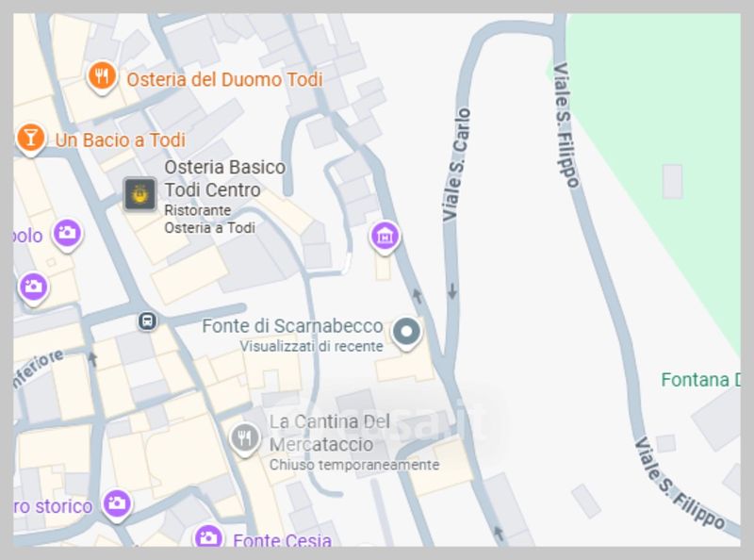Viewport: 754px width, 560px height.
Task: Open the La Cantina Del Mercataccio label
Action: pyautogui.click(x=330, y=432)
